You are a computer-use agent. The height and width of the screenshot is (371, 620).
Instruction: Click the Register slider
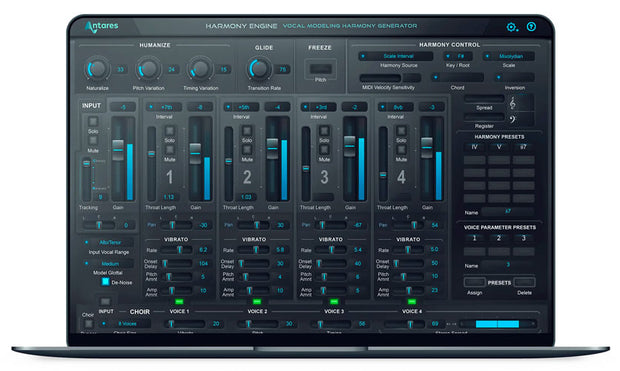(484, 117)
